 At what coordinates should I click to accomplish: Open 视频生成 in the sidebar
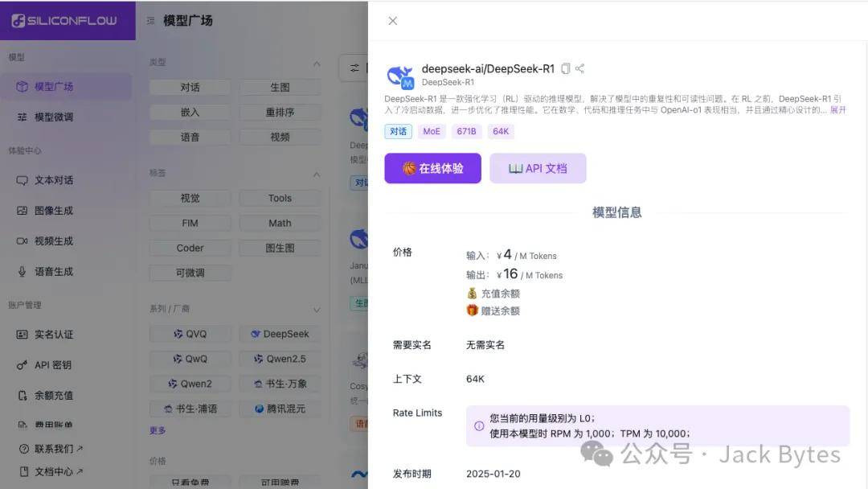[x=66, y=241]
